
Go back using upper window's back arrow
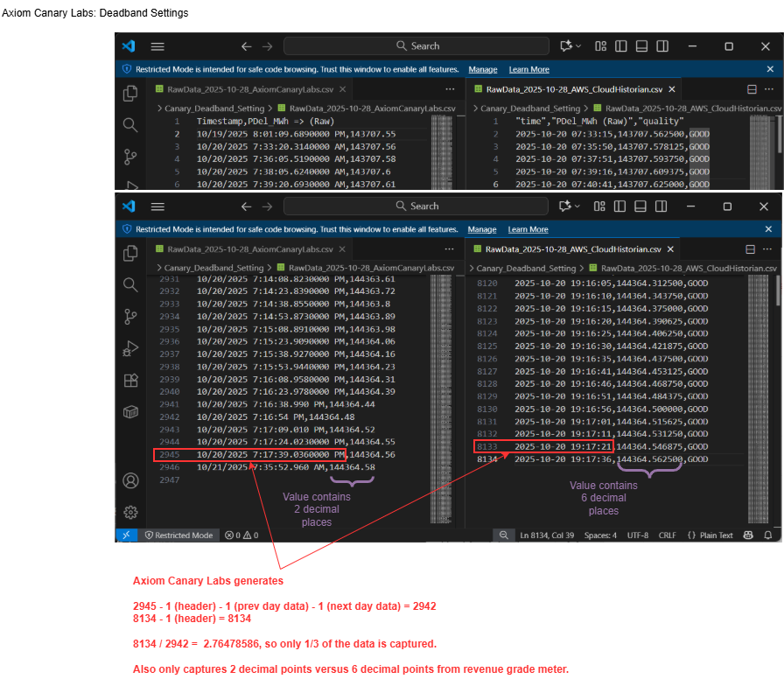(247, 46)
